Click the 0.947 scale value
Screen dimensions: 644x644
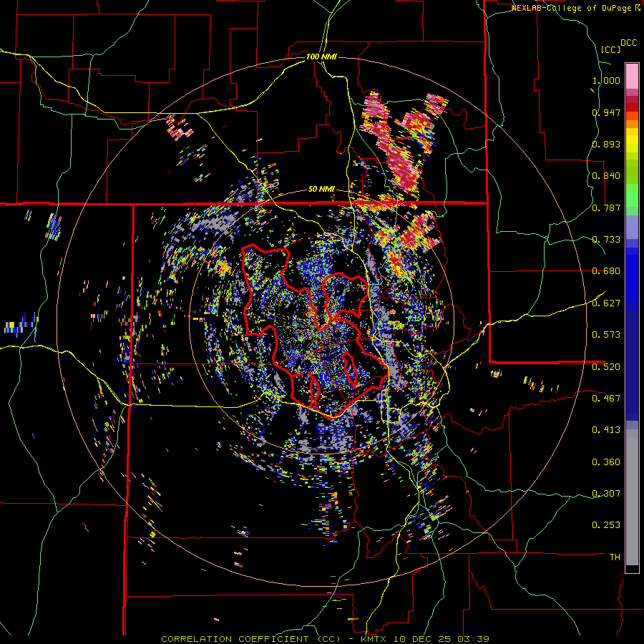(606, 112)
